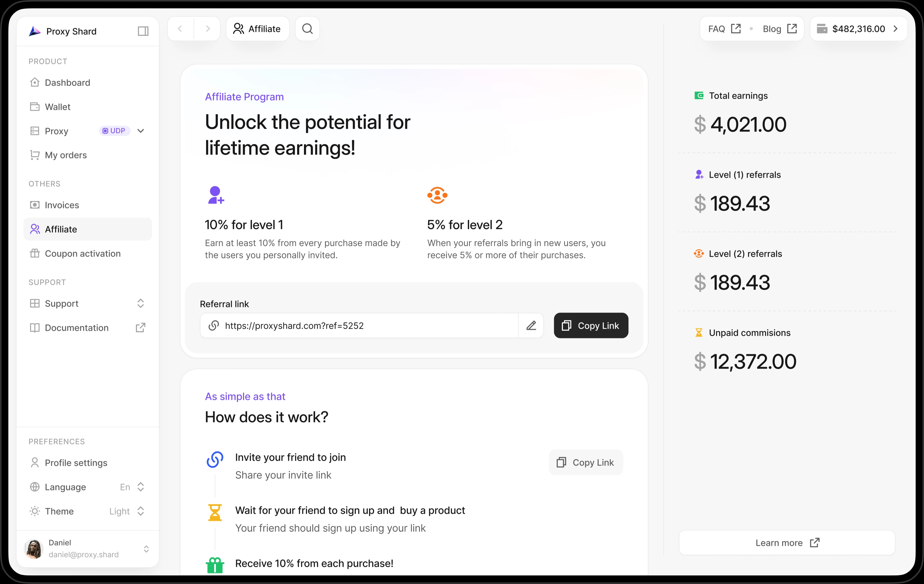
Task: Click the Affiliate breadcrumb tab
Action: (257, 29)
